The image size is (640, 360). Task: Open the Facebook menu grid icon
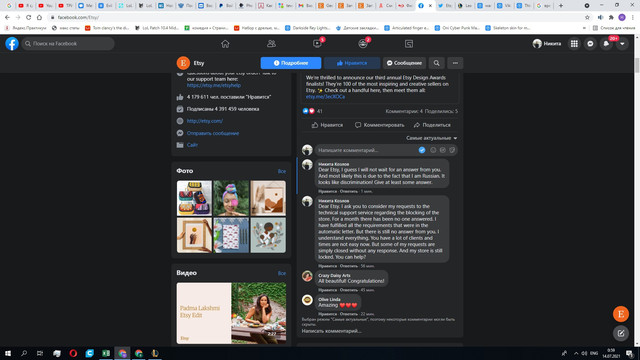(574, 44)
